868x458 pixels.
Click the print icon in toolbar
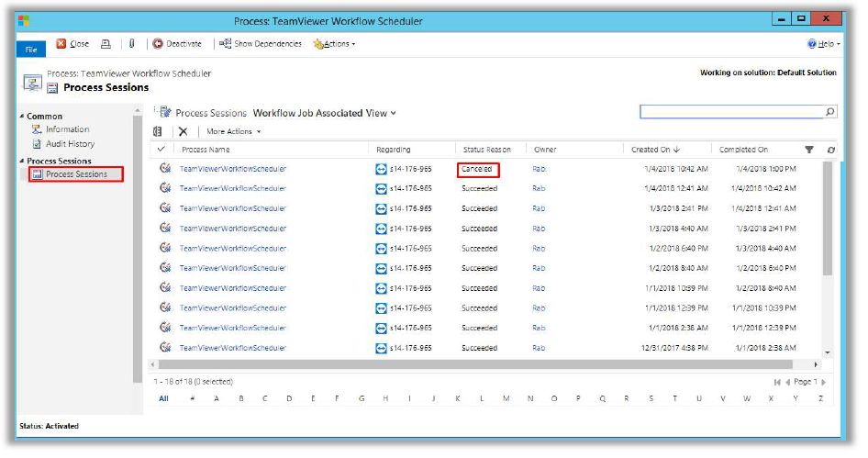click(106, 43)
